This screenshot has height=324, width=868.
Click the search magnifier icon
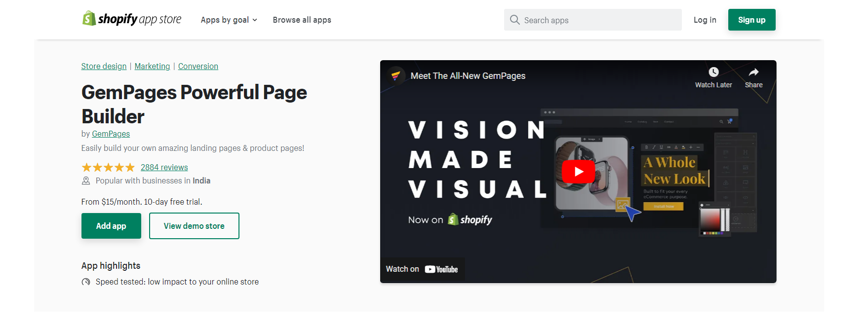tap(515, 20)
